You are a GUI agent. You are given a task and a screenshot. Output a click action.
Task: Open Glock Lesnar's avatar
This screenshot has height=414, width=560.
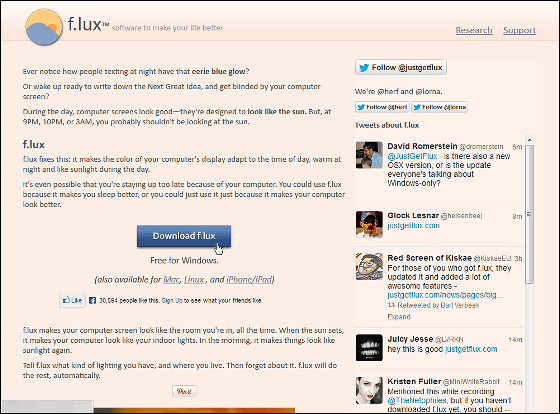(369, 224)
